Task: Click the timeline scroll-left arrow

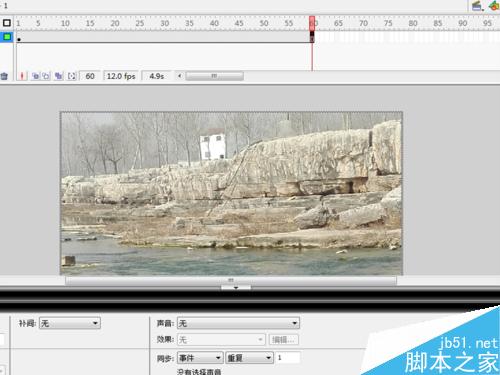Action: (180, 76)
